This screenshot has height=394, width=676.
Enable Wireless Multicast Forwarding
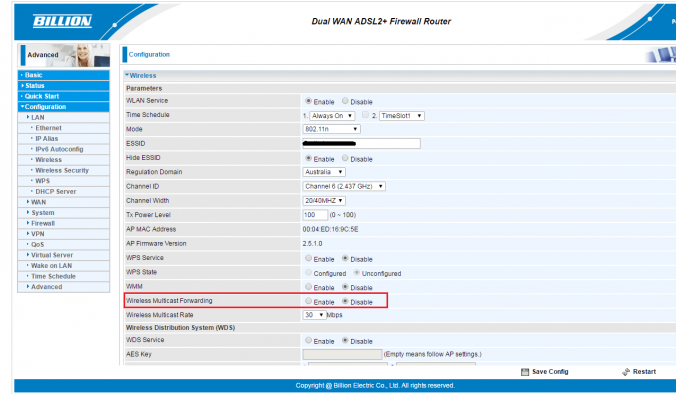click(308, 301)
